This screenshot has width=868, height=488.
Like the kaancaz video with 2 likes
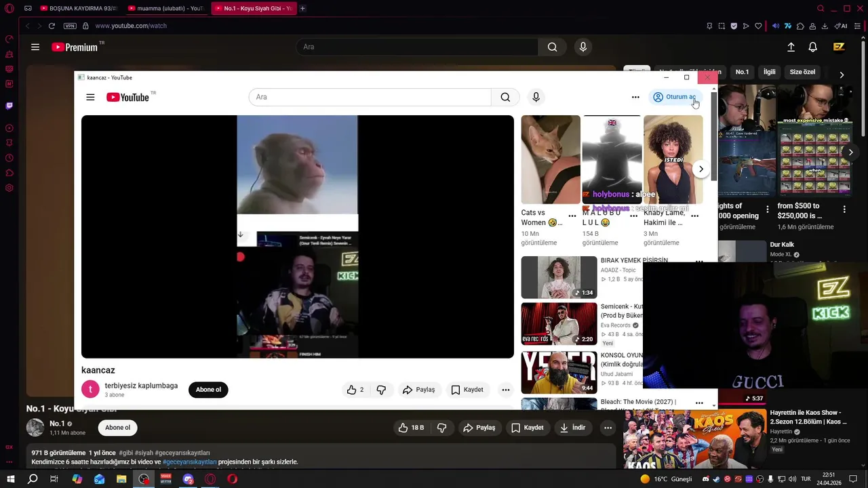point(356,390)
